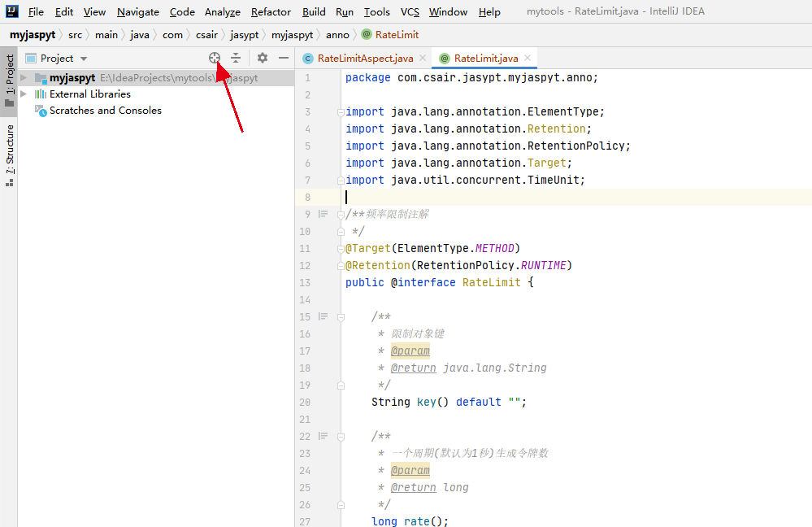Open the Tools menu
Screen dimensions: 812x527
[x=376, y=11]
